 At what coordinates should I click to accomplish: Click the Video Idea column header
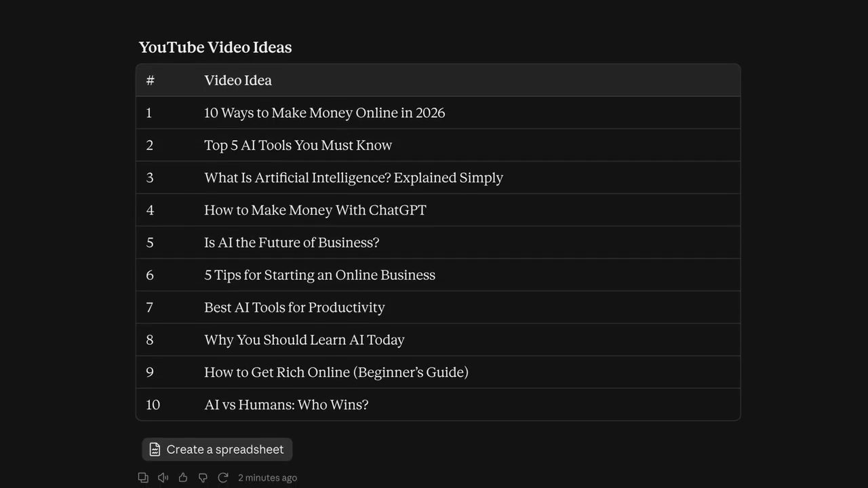(238, 80)
